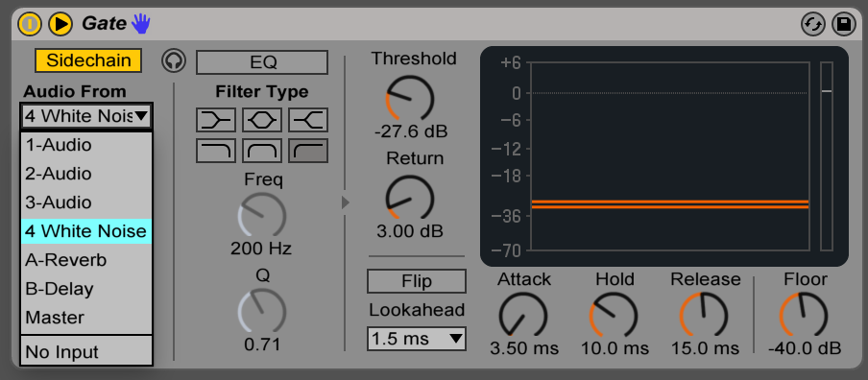The height and width of the screenshot is (380, 868).
Task: Choose A-Reverb as sidechain source
Action: [86, 260]
